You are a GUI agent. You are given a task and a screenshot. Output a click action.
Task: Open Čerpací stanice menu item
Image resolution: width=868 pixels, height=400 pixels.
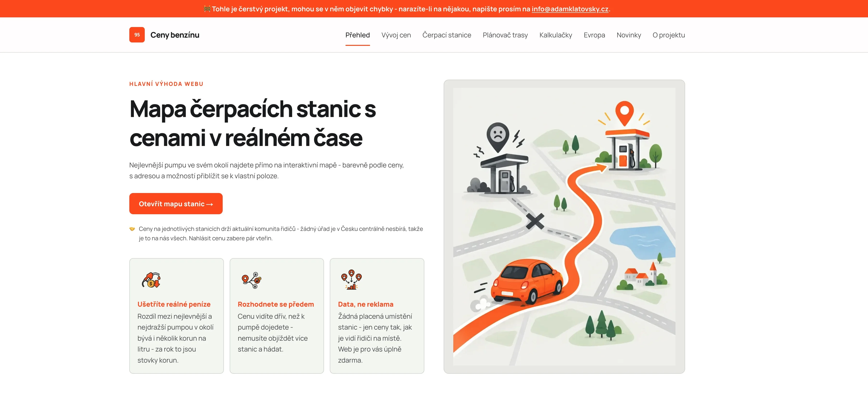tap(447, 35)
